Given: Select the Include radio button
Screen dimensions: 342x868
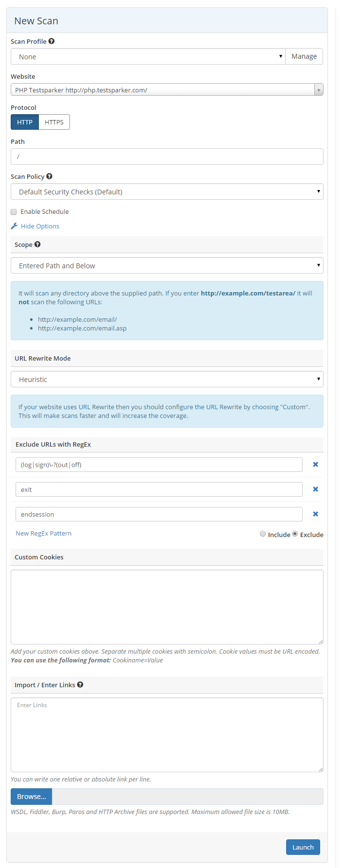Looking at the screenshot, I should [x=263, y=534].
